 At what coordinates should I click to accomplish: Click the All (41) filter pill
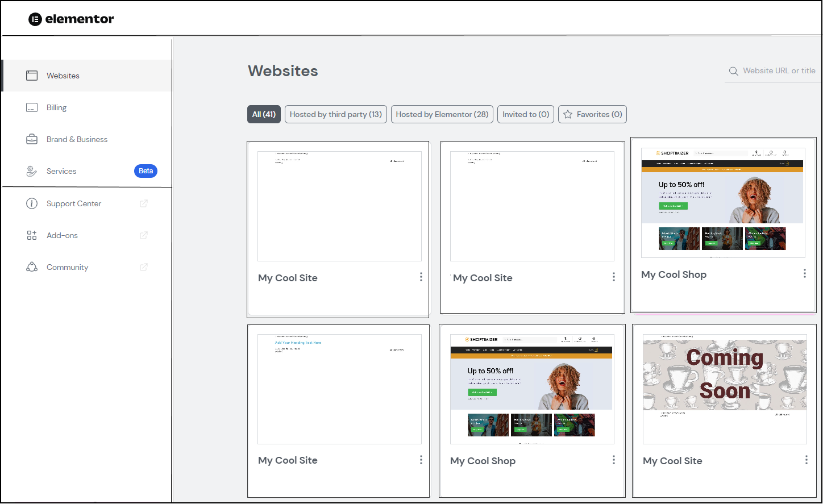click(x=264, y=114)
